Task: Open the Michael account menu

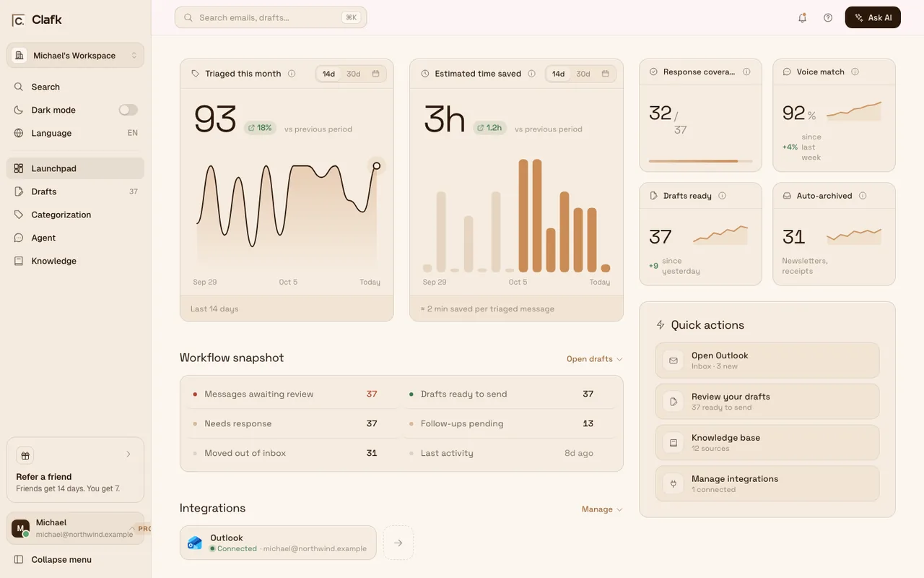Action: [75, 528]
